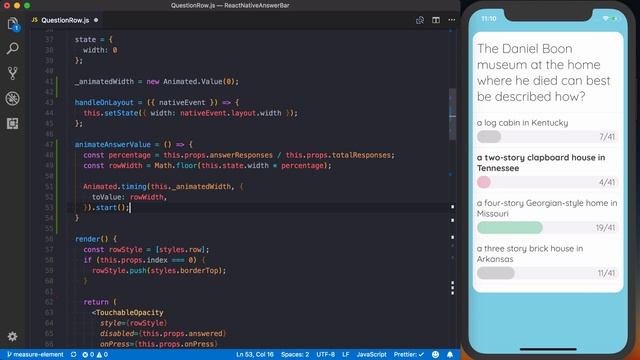
Task: Select the QuestionRow.js editor tab
Action: (x=65, y=20)
